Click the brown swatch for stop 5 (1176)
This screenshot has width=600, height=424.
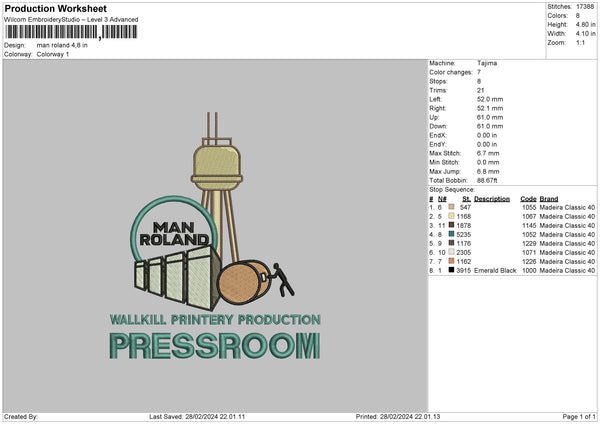(452, 243)
